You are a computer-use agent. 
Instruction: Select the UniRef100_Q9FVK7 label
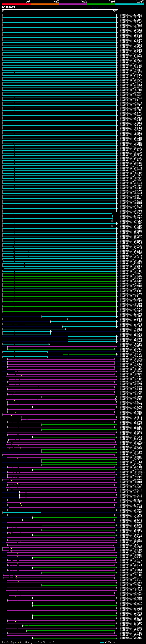(x=131, y=37)
